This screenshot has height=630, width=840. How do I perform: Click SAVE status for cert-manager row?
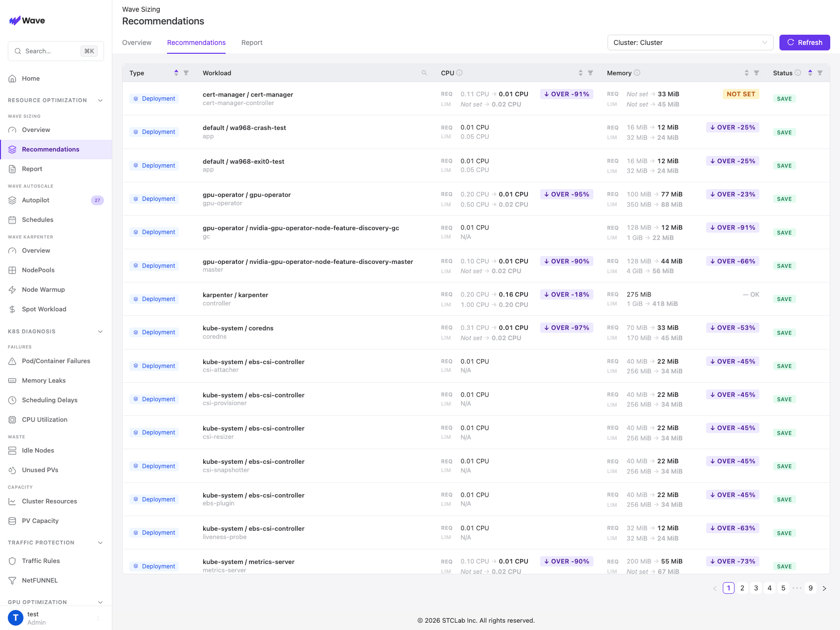784,99
